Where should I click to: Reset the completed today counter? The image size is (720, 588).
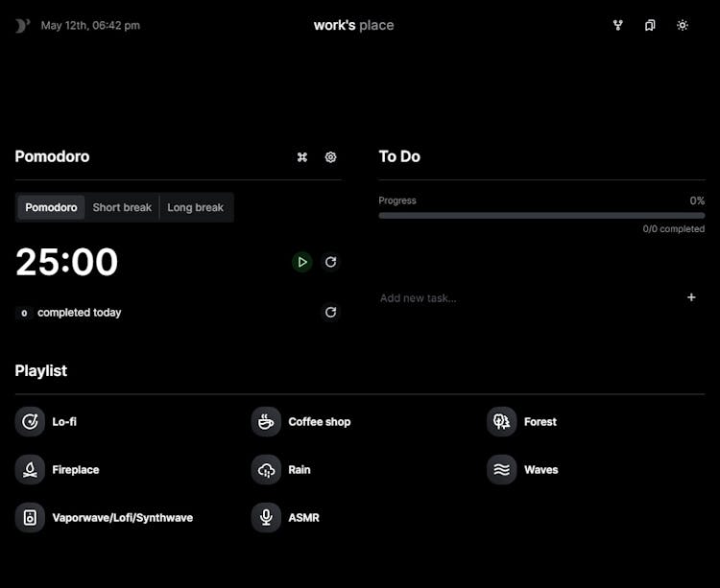pos(330,313)
